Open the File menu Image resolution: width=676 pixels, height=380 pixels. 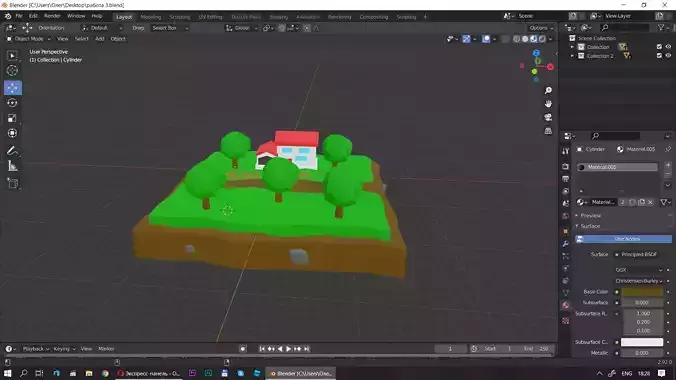(19, 16)
